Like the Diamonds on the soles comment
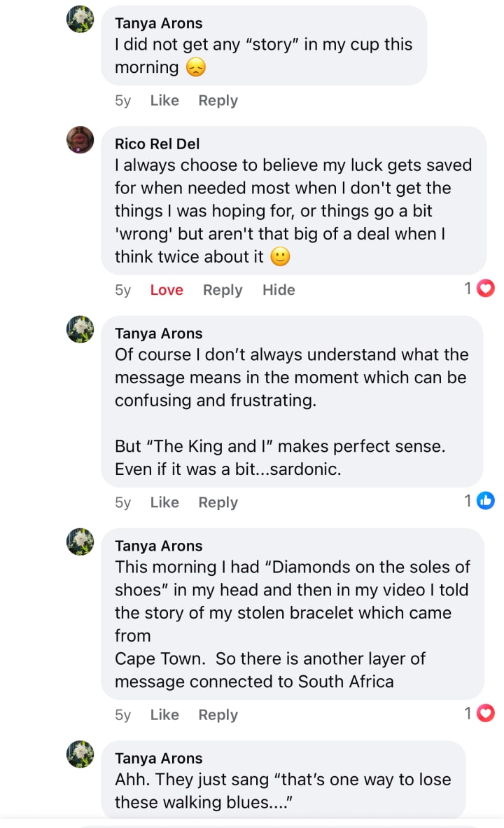The height and width of the screenshot is (828, 504). [164, 715]
